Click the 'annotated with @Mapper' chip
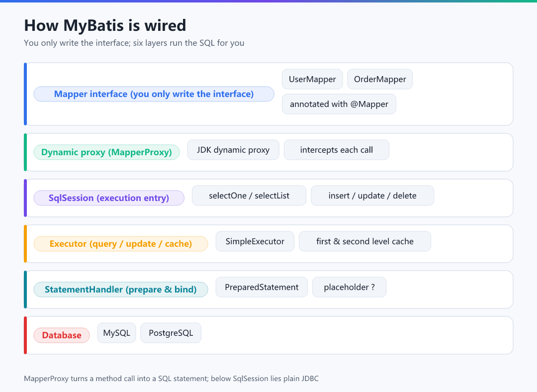This screenshot has width=537, height=392. click(339, 104)
